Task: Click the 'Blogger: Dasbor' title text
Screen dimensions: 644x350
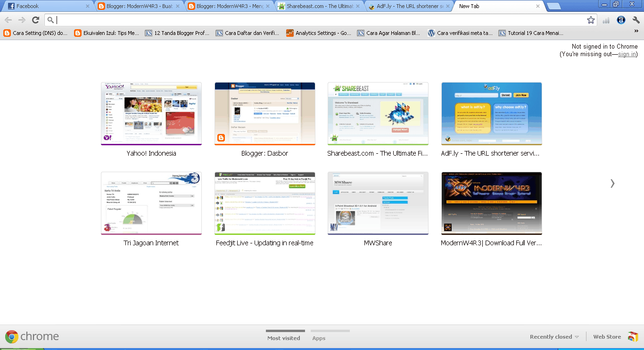Action: click(265, 153)
